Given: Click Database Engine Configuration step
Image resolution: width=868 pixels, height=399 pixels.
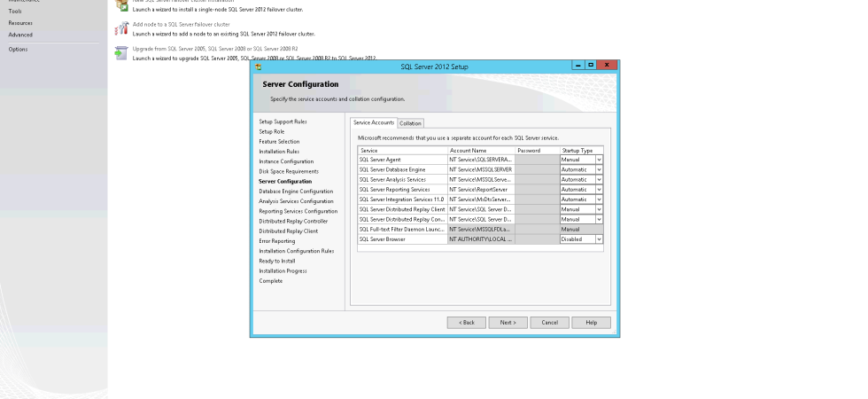Looking at the screenshot, I should tap(296, 192).
